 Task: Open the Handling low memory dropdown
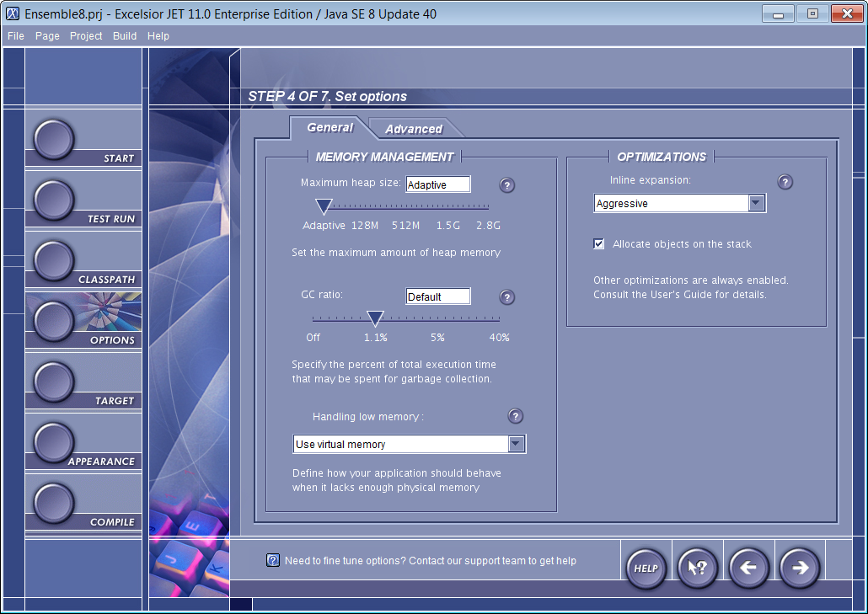click(517, 444)
